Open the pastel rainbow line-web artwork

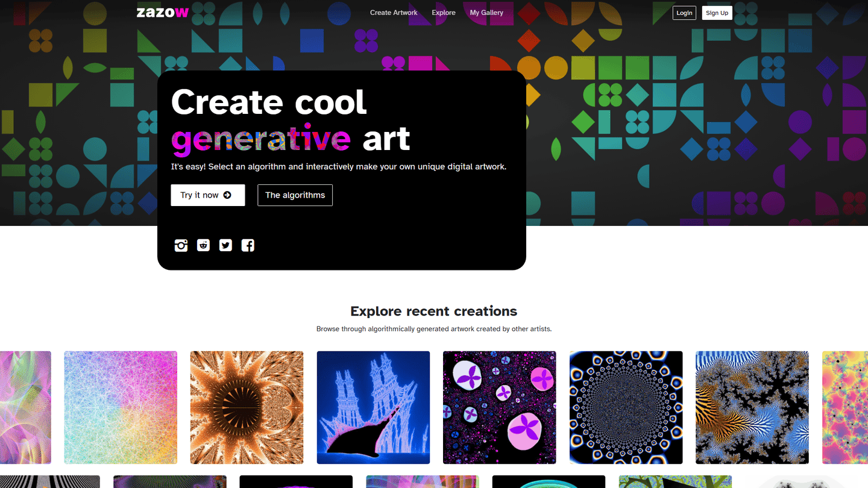click(121, 407)
